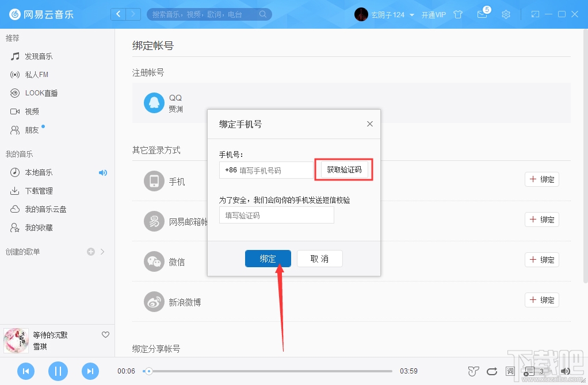Toggle favorite on 等待的沉默 with heart icon

click(x=105, y=334)
